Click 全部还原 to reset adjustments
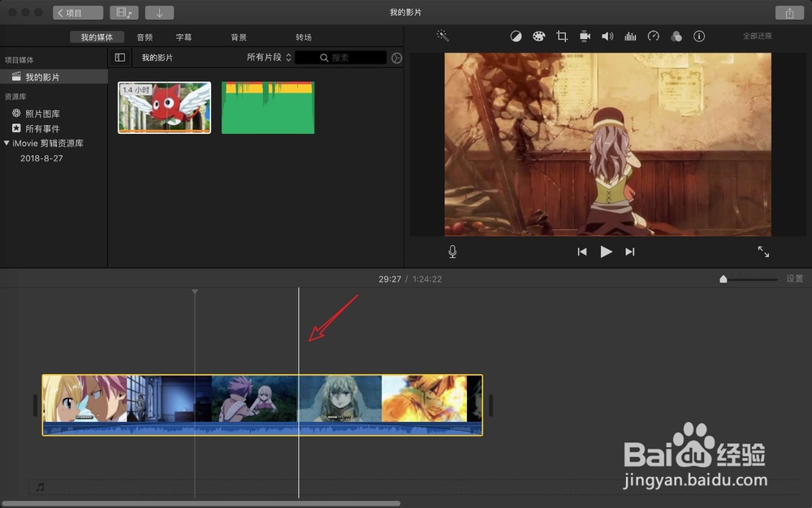 click(756, 36)
